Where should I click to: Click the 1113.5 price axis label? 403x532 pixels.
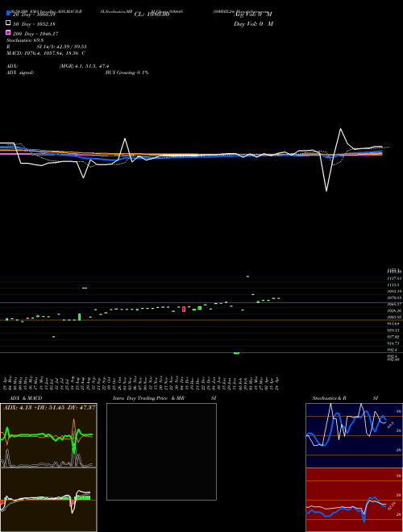point(394,285)
